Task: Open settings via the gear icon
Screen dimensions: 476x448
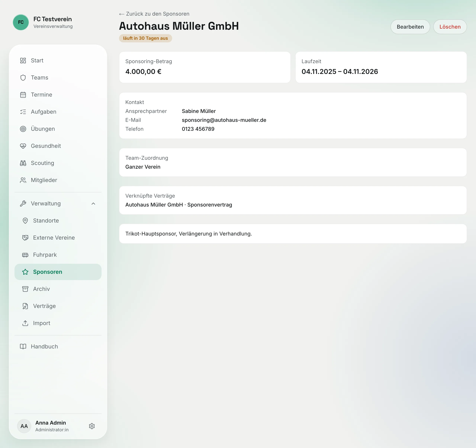Action: (x=92, y=426)
